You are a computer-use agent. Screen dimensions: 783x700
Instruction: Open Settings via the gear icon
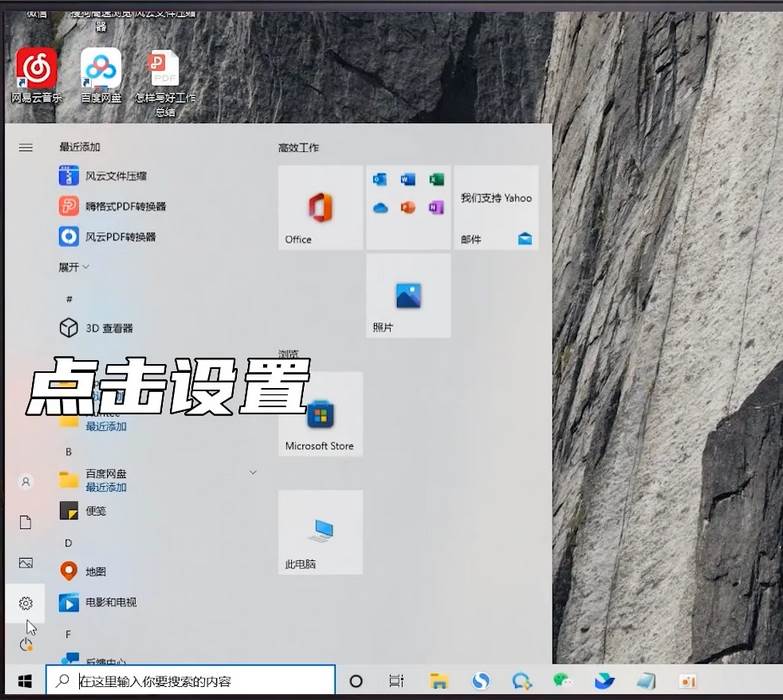(x=25, y=603)
